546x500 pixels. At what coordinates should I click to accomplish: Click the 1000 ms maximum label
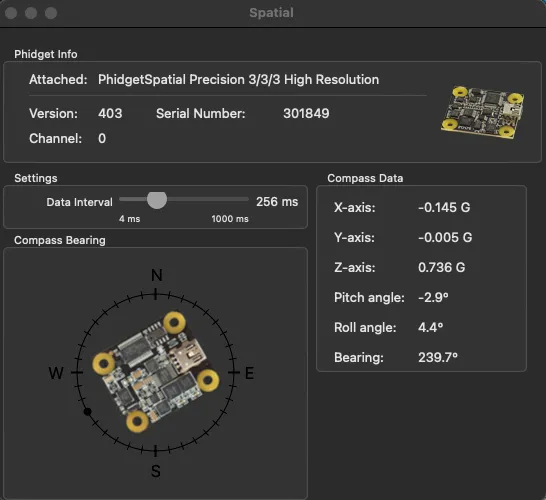pos(230,219)
